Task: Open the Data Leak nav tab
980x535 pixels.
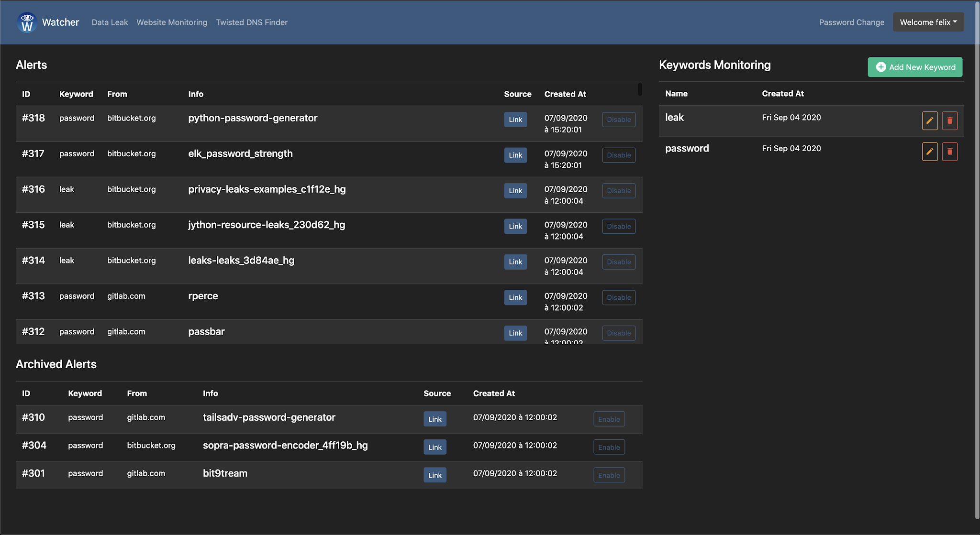Action: (110, 22)
